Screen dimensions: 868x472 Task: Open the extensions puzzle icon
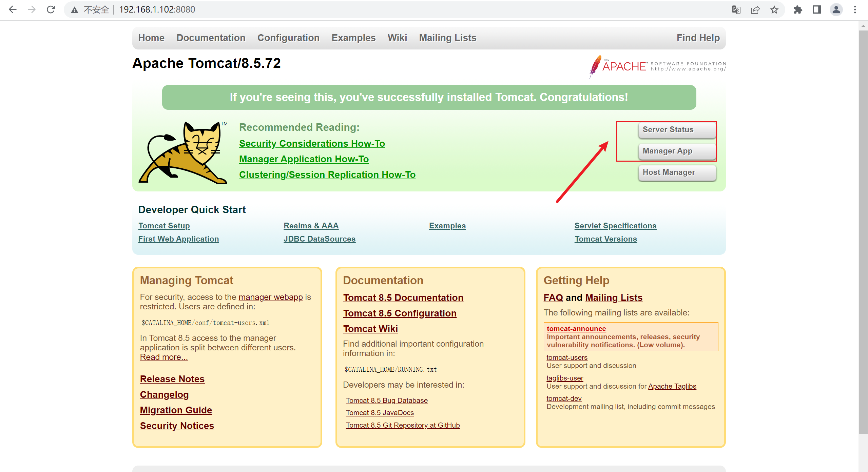[x=798, y=9]
